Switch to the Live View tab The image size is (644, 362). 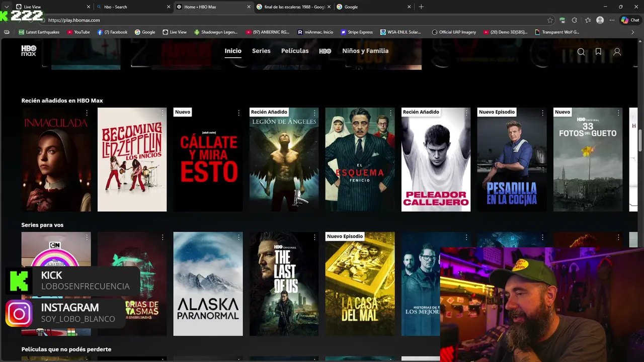53,7
